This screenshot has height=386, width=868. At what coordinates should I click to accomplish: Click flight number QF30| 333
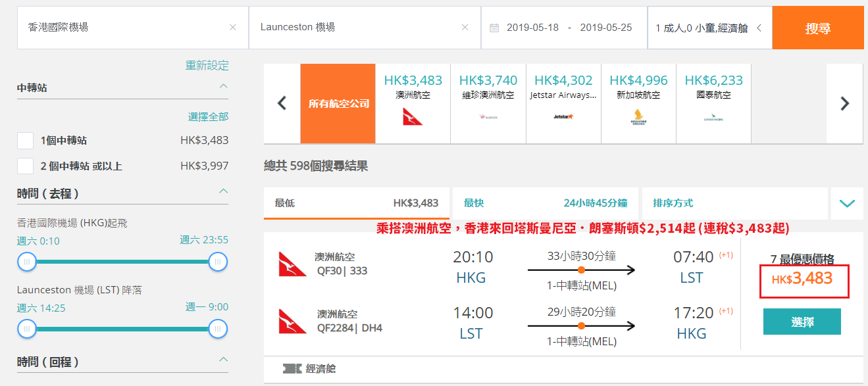pos(344,270)
